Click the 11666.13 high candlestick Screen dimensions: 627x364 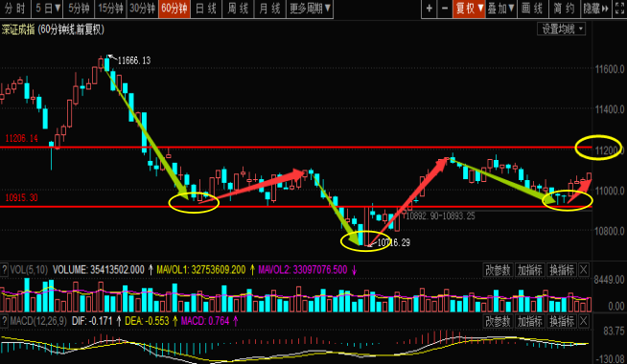point(106,63)
